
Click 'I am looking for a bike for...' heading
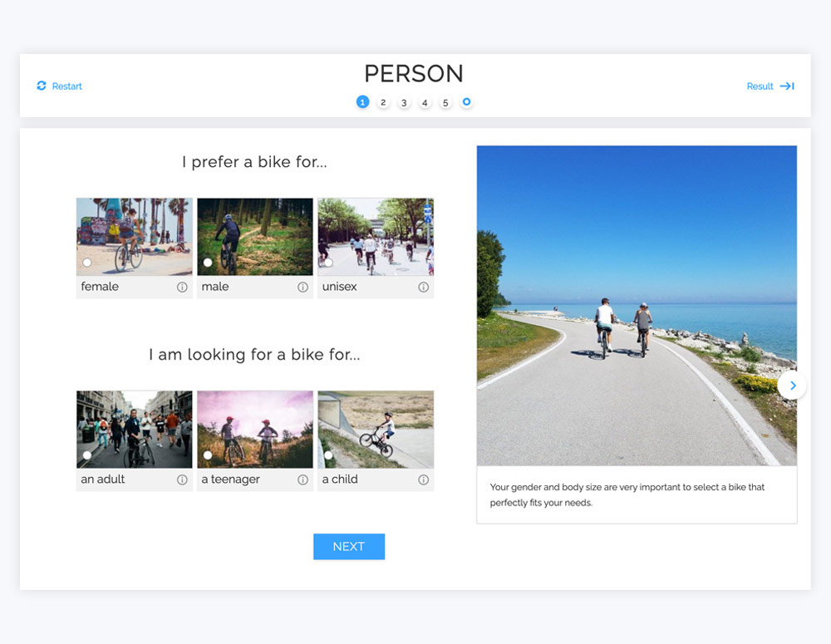point(254,354)
